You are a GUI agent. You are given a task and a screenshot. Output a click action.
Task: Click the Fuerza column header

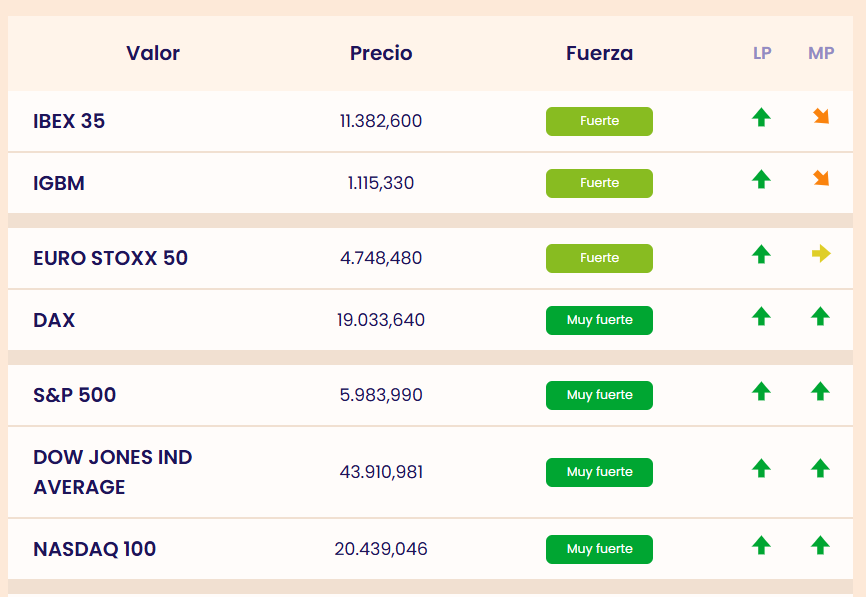(x=599, y=53)
